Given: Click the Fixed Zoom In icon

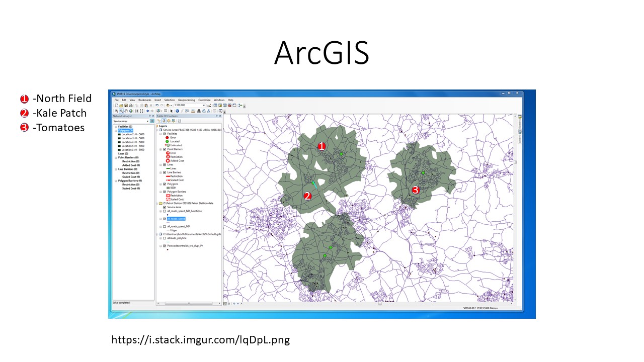Looking at the screenshot, I should (137, 111).
